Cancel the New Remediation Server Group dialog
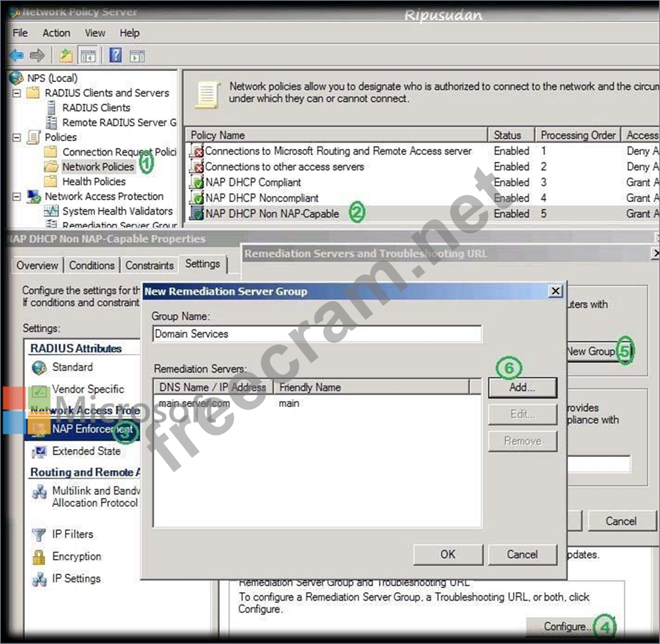660x644 pixels. 522,555
